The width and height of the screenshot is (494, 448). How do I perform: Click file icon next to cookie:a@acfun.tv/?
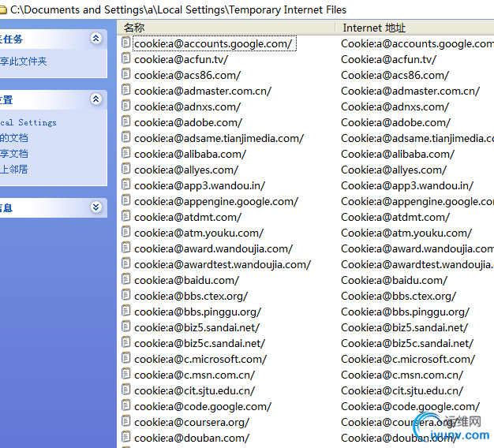click(126, 58)
